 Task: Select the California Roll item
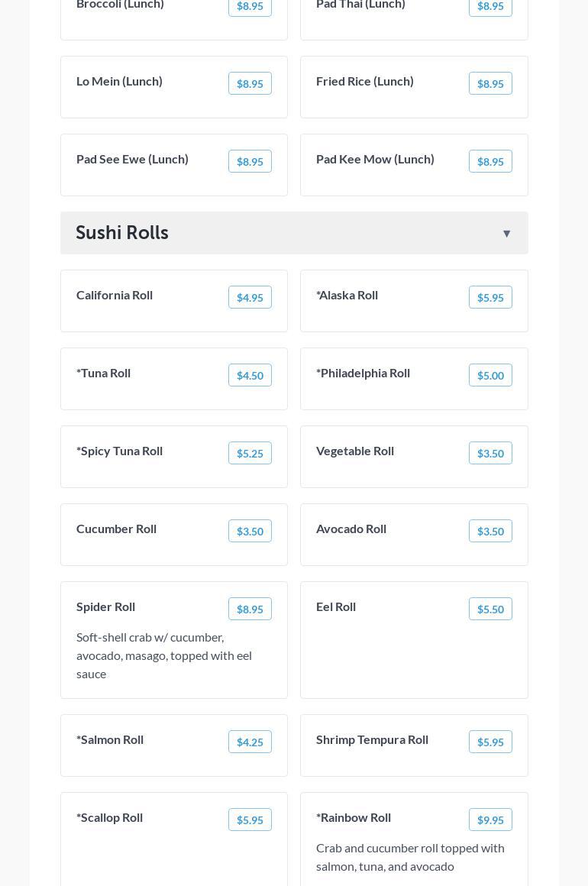point(115,296)
